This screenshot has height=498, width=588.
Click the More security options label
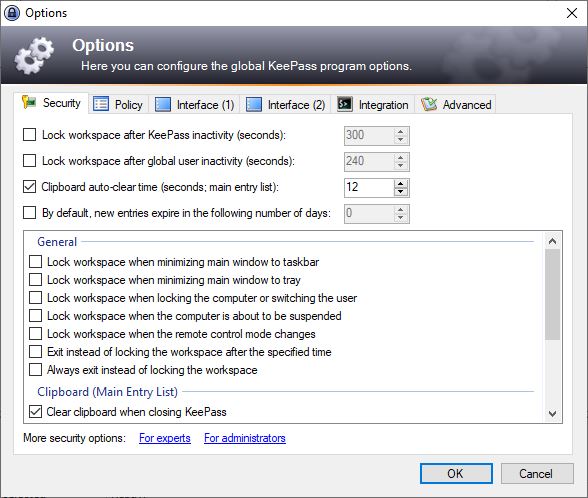point(75,438)
